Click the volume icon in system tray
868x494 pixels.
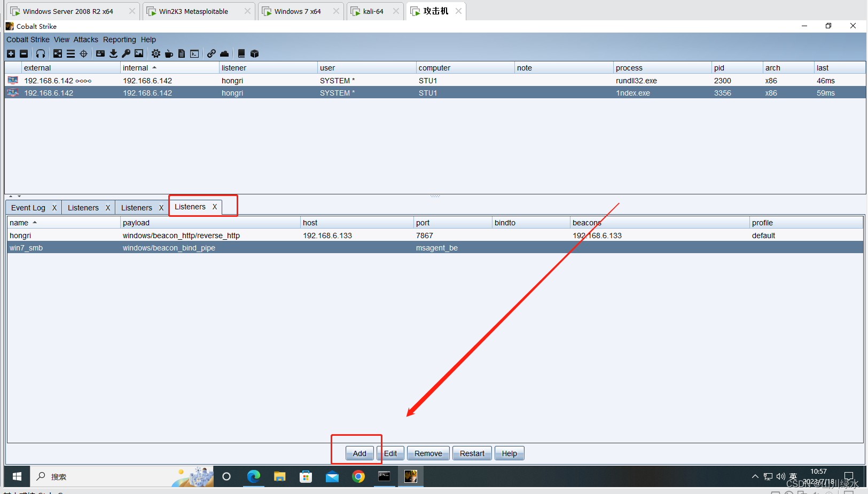click(x=780, y=476)
